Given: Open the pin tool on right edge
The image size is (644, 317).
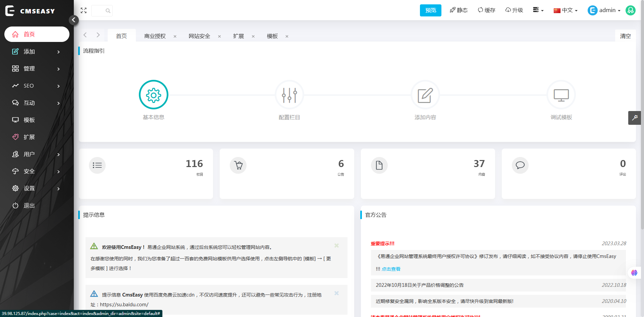Looking at the screenshot, I should pyautogui.click(x=634, y=118).
